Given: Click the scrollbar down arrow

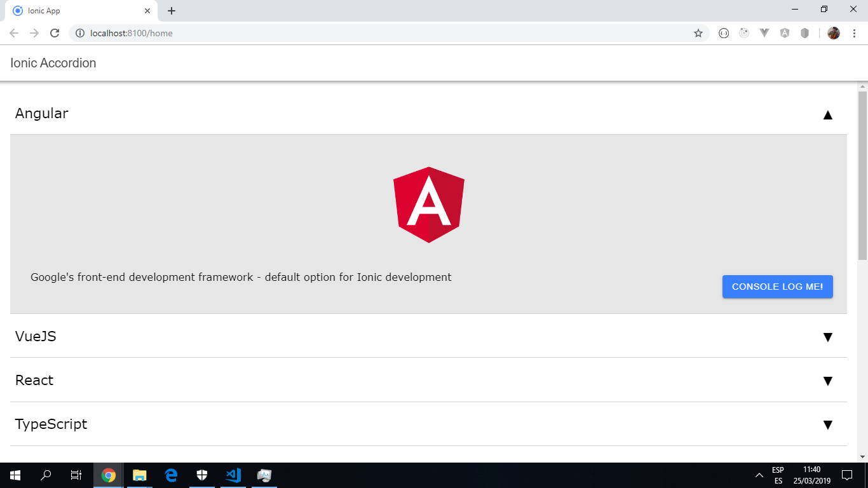Looking at the screenshot, I should pos(862,457).
